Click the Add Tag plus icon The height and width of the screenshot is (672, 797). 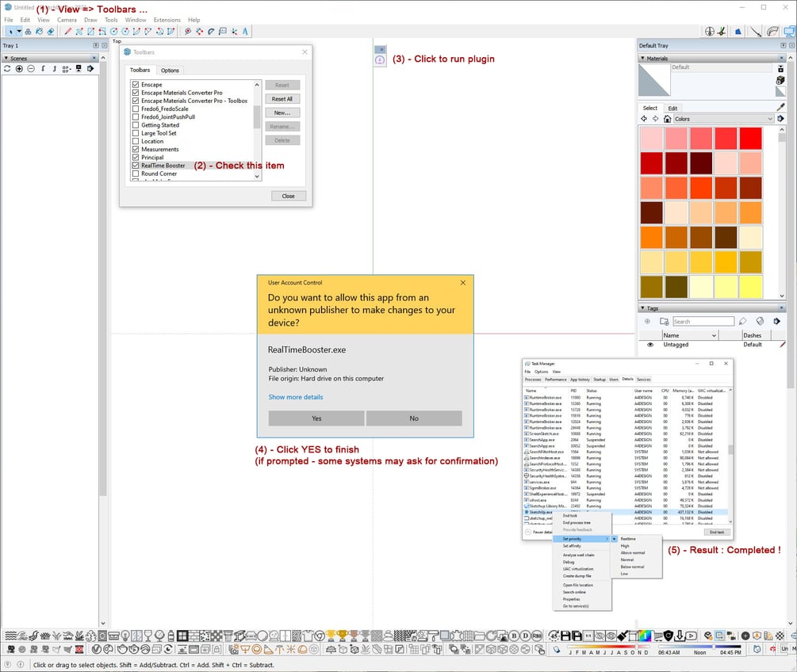[647, 321]
